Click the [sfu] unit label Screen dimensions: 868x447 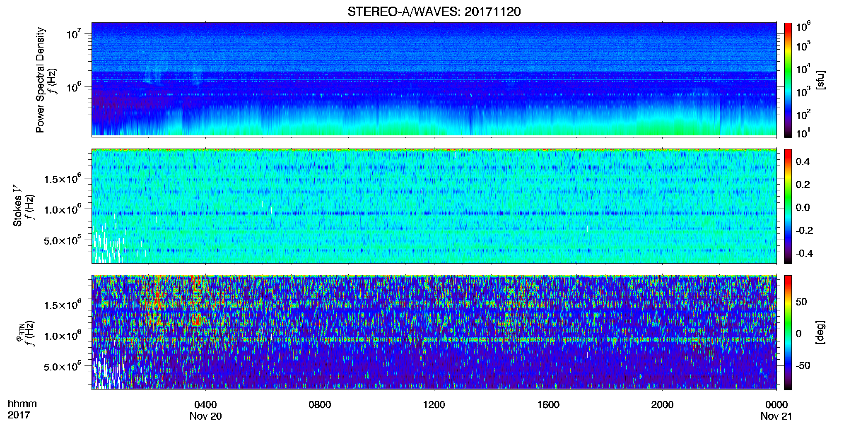820,80
